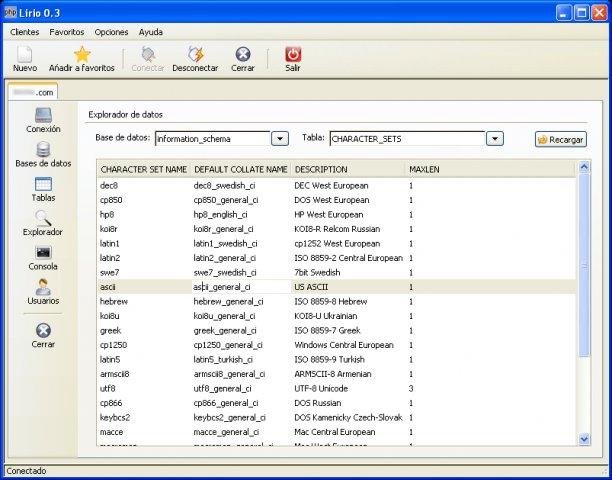This screenshot has width=612, height=480.
Task: Click the ascii_general_ci editable cell
Action: (238, 287)
